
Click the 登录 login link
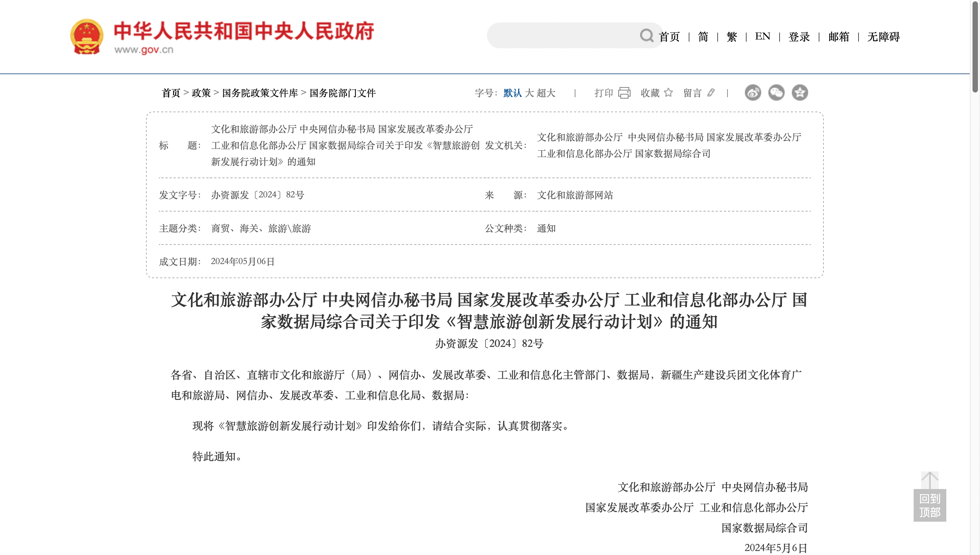click(799, 37)
